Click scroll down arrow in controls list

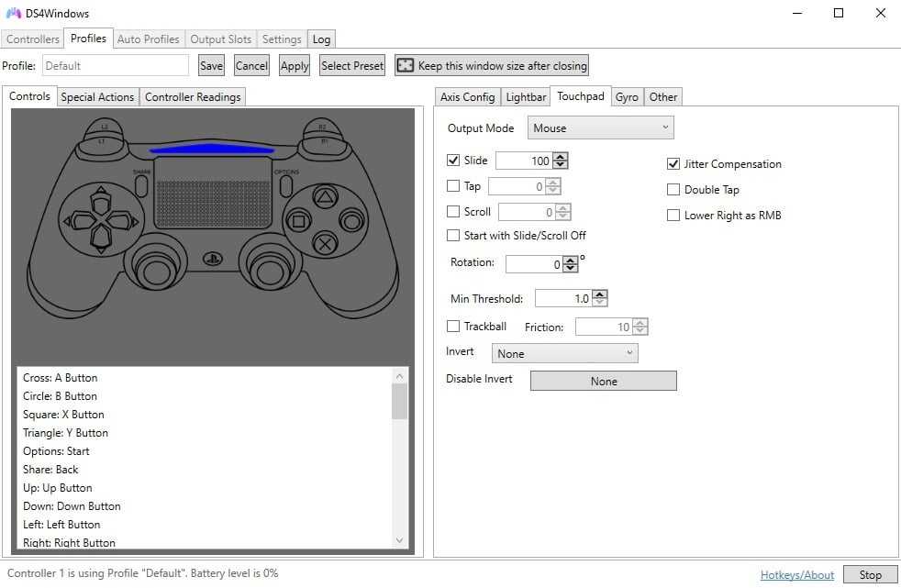[x=399, y=540]
